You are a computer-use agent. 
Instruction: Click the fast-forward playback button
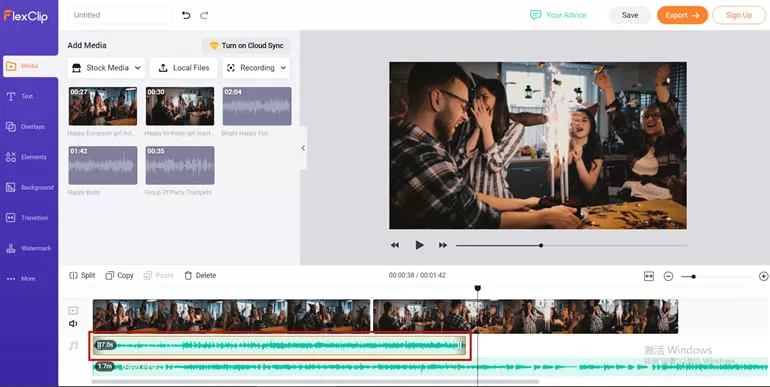(x=442, y=245)
